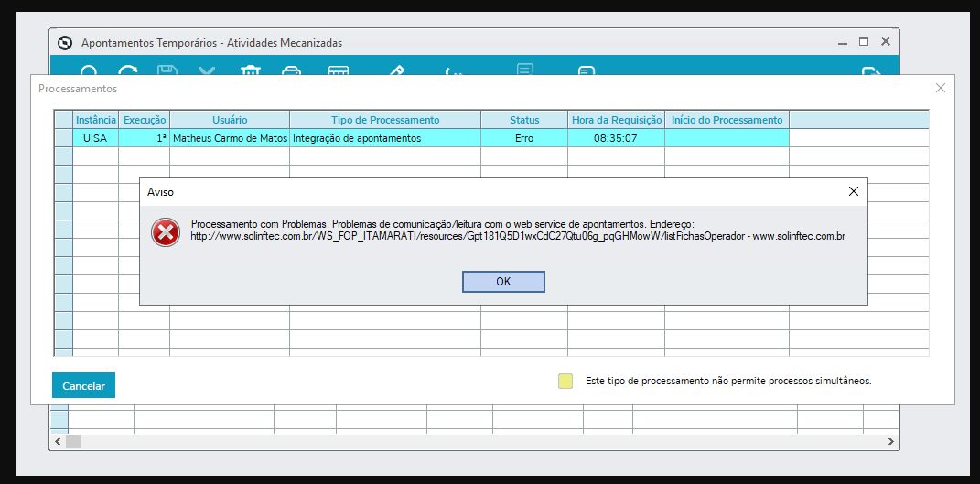This screenshot has width=980, height=484.
Task: Click the Apontamentos Temporários title bar app icon
Action: pos(64,43)
